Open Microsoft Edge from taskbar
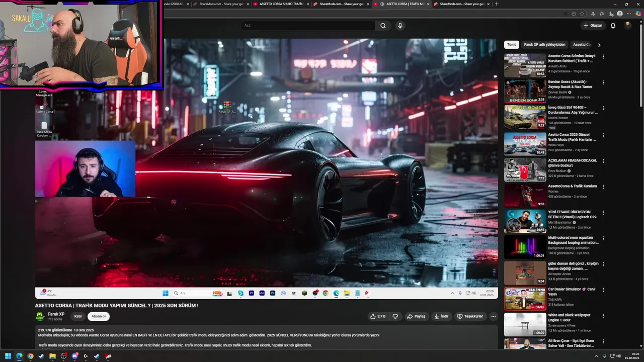 (x=19, y=356)
